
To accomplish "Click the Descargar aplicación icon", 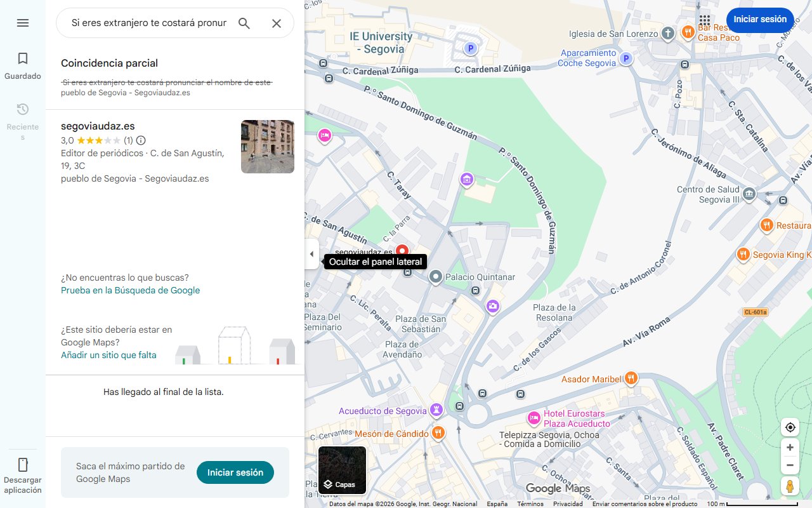I will pyautogui.click(x=23, y=465).
